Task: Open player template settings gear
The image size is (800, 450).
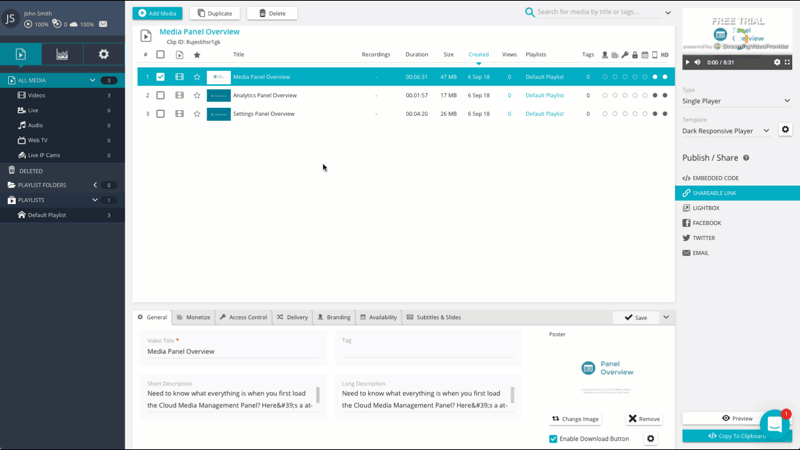Action: pos(785,130)
